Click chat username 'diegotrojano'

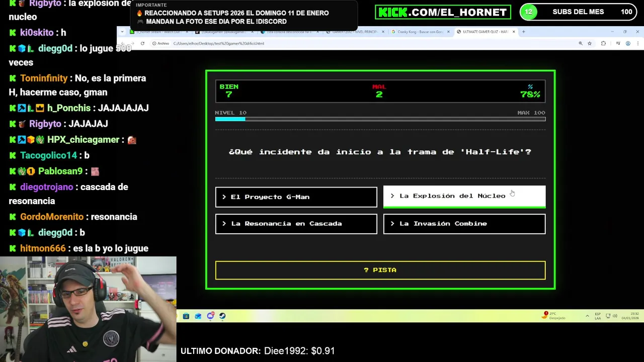(47, 187)
